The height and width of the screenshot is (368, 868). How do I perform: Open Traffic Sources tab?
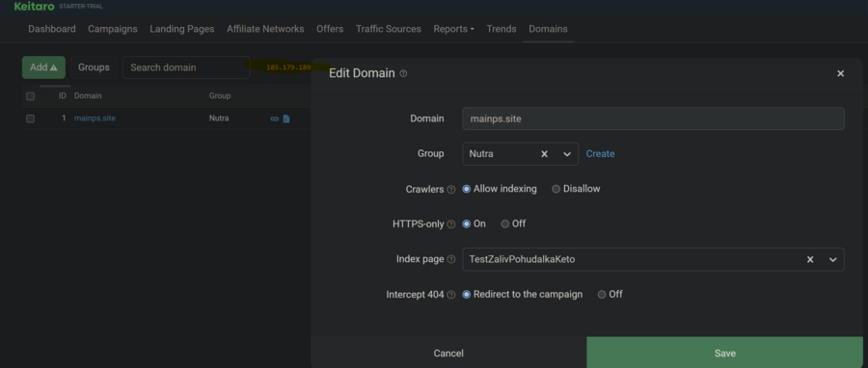coord(388,29)
